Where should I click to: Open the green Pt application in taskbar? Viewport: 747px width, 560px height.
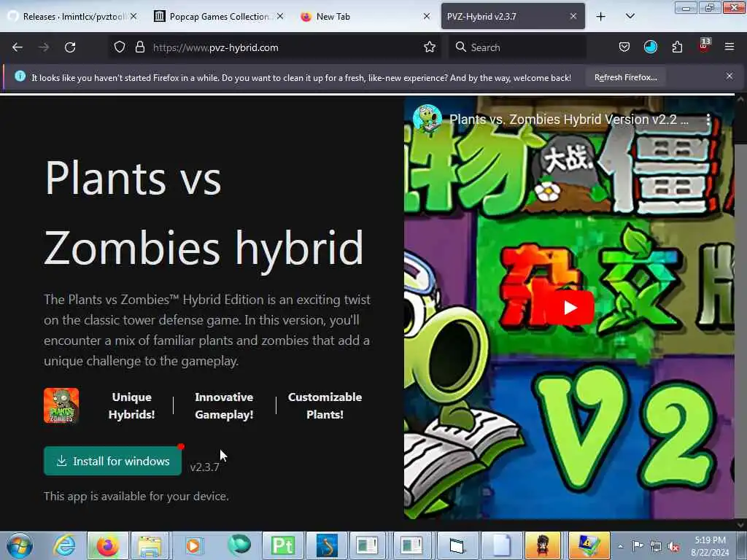[282, 545]
